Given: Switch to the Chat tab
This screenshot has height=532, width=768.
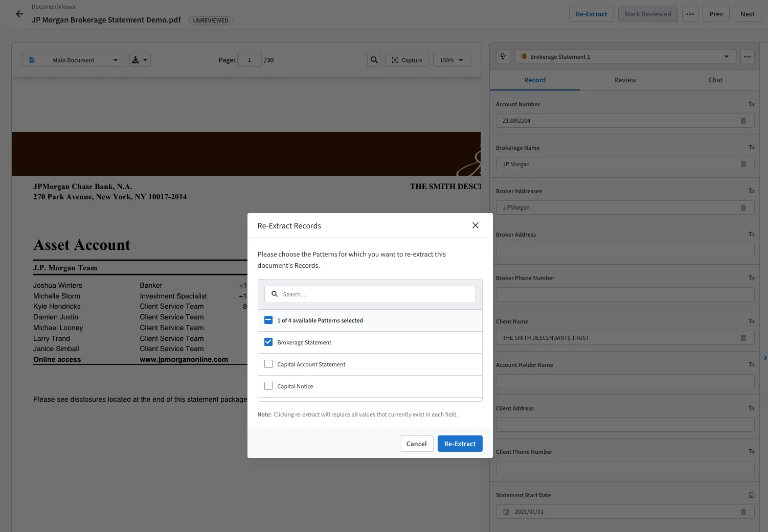Looking at the screenshot, I should (715, 80).
